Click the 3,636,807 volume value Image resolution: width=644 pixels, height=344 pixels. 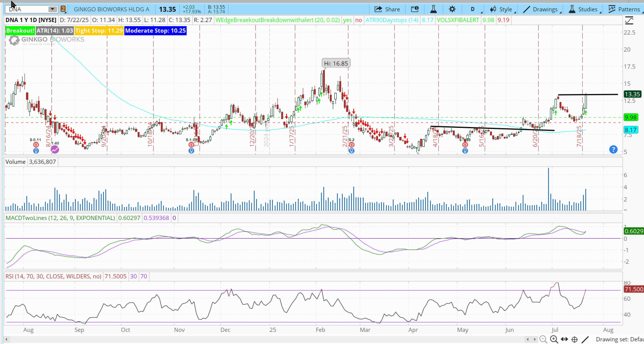pos(43,162)
